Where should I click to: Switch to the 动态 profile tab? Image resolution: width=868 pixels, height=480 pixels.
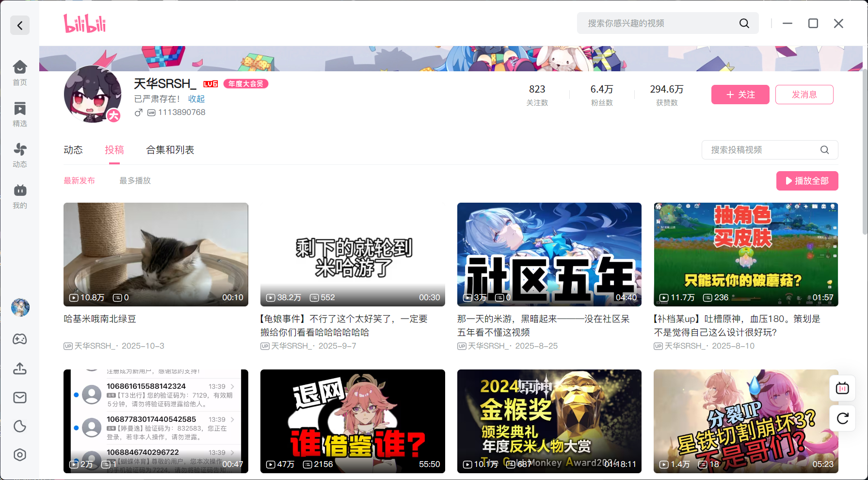coord(73,150)
